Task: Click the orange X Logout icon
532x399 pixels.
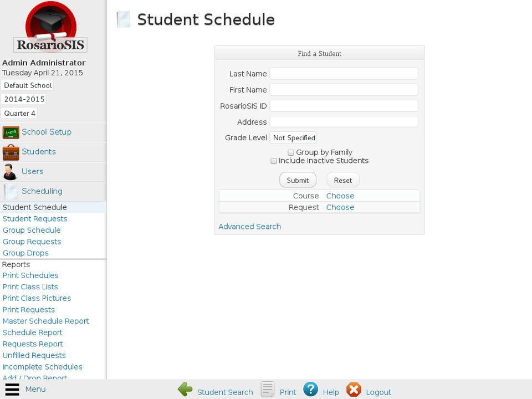Action: pyautogui.click(x=354, y=389)
